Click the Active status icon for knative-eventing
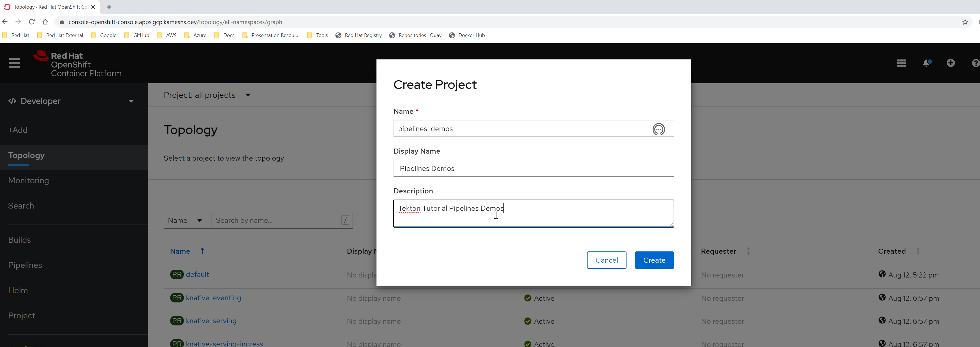This screenshot has width=980, height=347. [528, 298]
